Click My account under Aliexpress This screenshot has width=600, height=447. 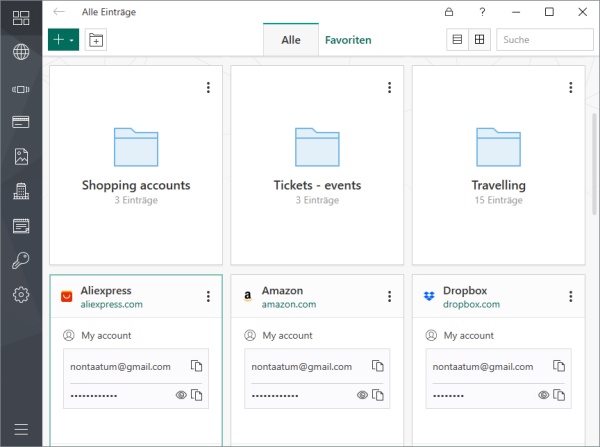[106, 336]
